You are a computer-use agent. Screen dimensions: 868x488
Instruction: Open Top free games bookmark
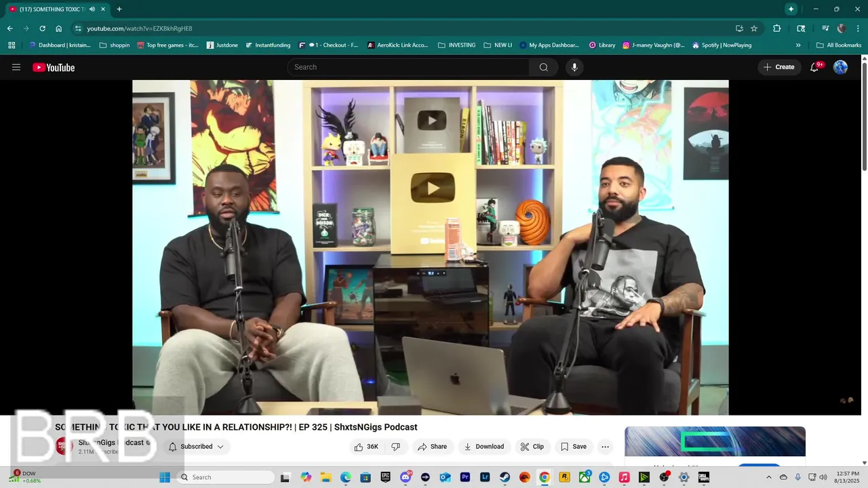tap(167, 45)
